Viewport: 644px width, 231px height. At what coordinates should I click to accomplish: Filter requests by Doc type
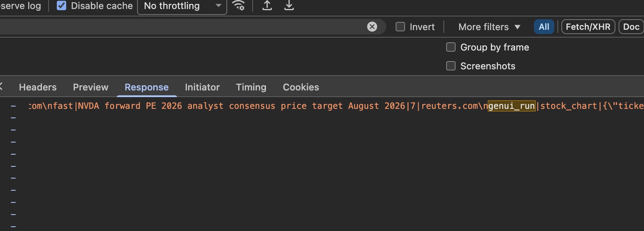(x=631, y=27)
